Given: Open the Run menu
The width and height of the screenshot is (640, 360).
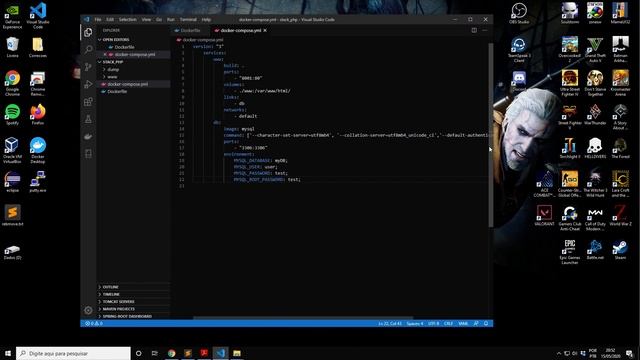Looking at the screenshot, I should pyautogui.click(x=171, y=20).
